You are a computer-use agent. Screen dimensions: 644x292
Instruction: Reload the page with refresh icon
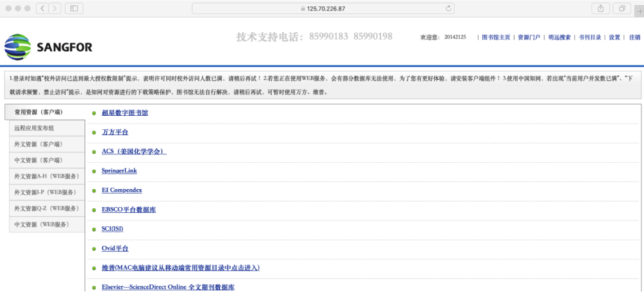click(448, 8)
